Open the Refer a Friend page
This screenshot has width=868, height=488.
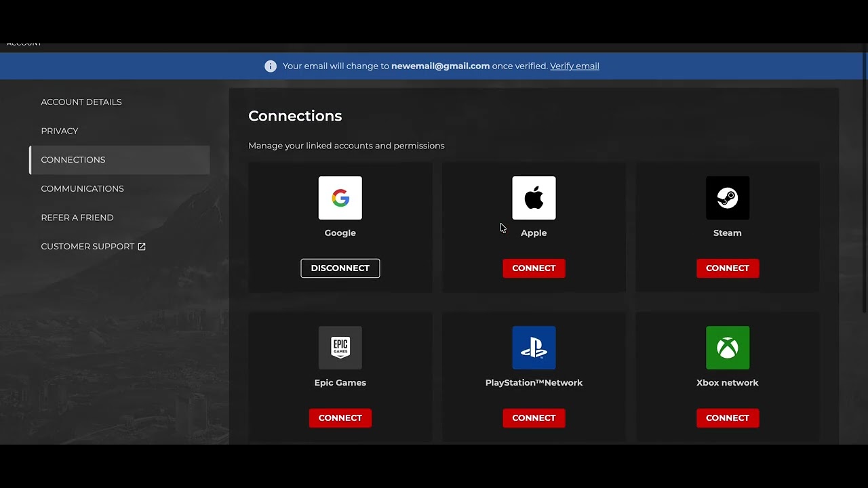point(77,218)
